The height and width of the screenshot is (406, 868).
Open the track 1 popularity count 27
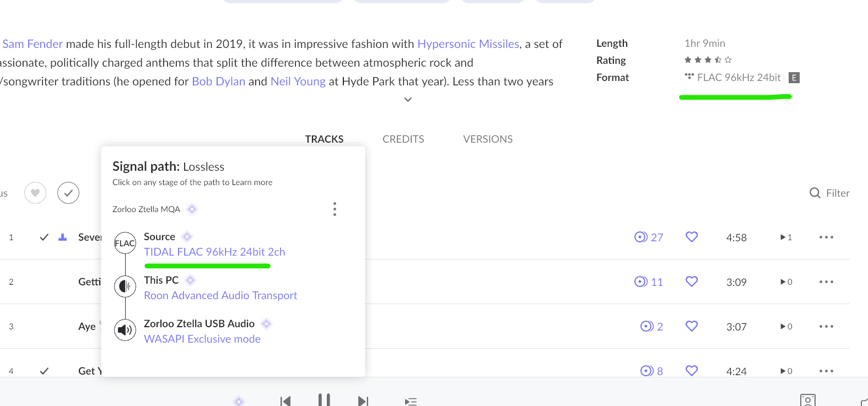tap(649, 237)
